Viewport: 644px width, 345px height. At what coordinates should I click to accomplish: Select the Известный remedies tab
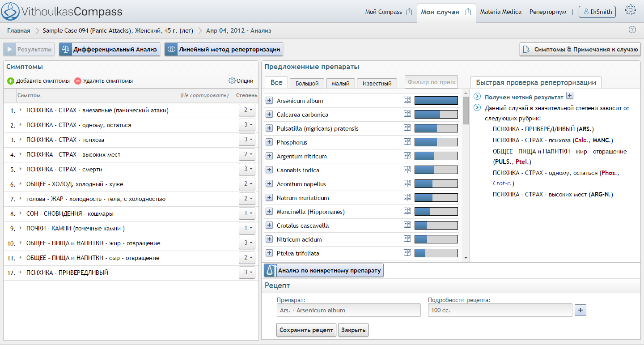coord(377,83)
